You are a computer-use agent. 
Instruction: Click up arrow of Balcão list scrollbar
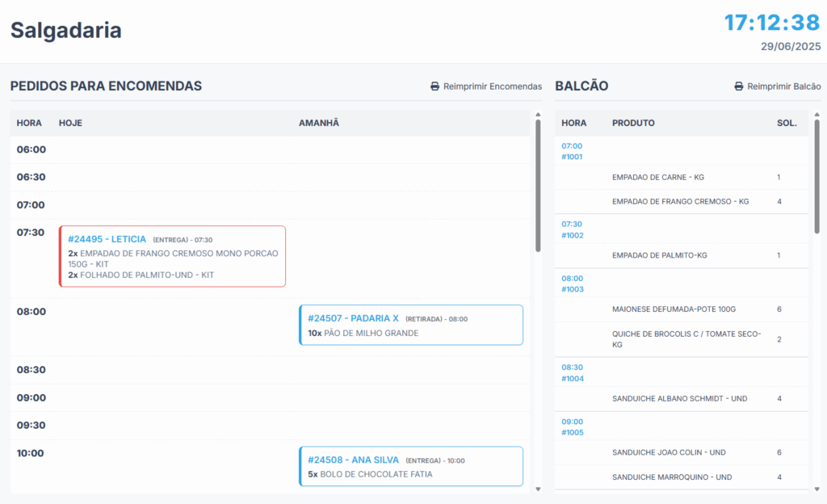[x=817, y=115]
